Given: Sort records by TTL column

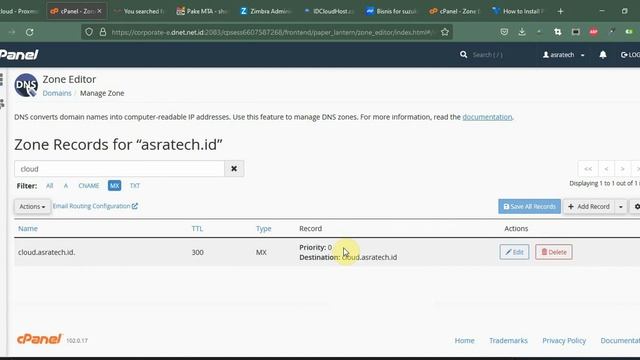Looking at the screenshot, I should click(x=197, y=229).
